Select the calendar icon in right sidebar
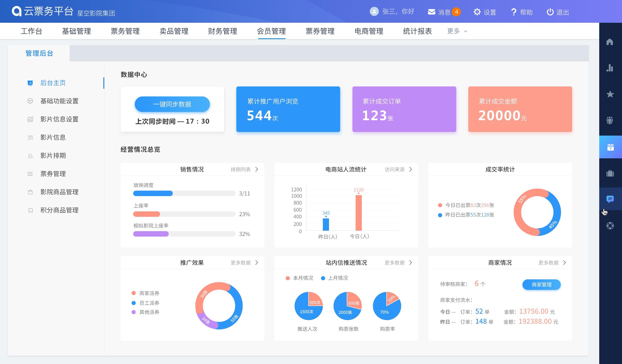 610,147
